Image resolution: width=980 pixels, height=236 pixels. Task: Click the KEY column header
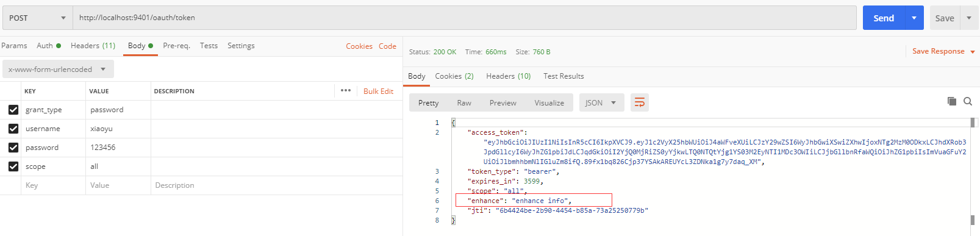tap(30, 91)
